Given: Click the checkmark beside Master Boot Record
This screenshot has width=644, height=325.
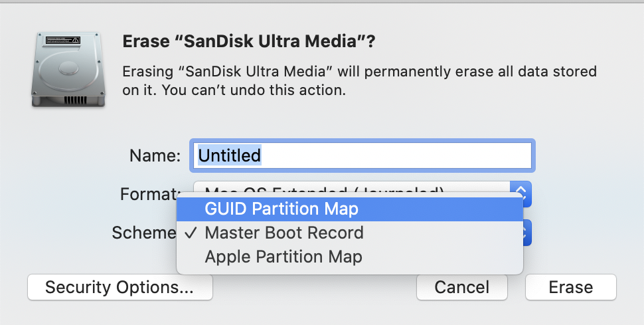Looking at the screenshot, I should pos(191,233).
